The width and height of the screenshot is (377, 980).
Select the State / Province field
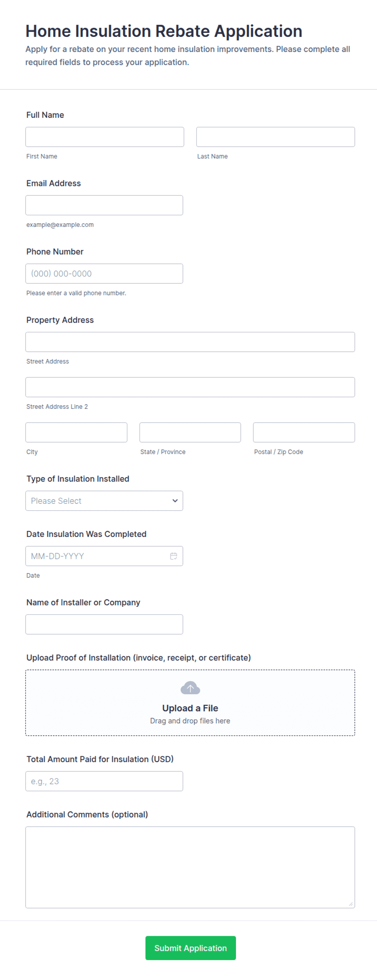(190, 432)
